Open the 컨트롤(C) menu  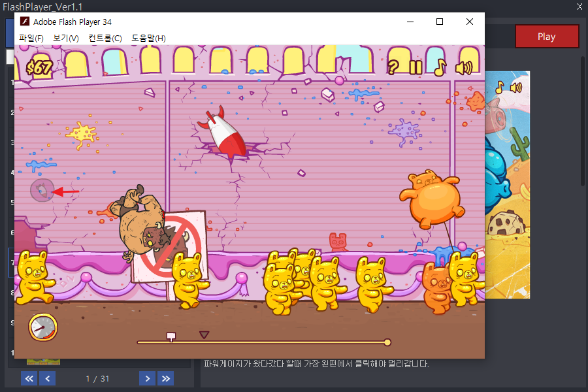click(x=105, y=39)
